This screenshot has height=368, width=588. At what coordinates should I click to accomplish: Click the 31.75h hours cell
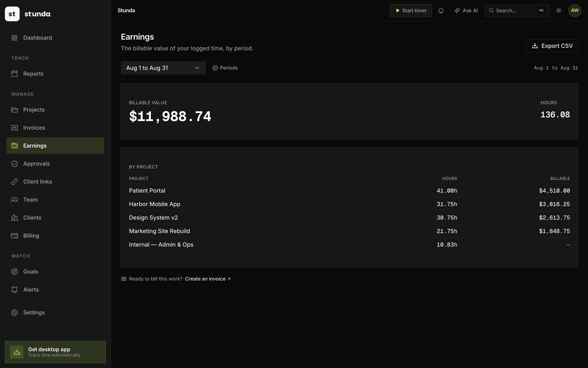click(447, 204)
